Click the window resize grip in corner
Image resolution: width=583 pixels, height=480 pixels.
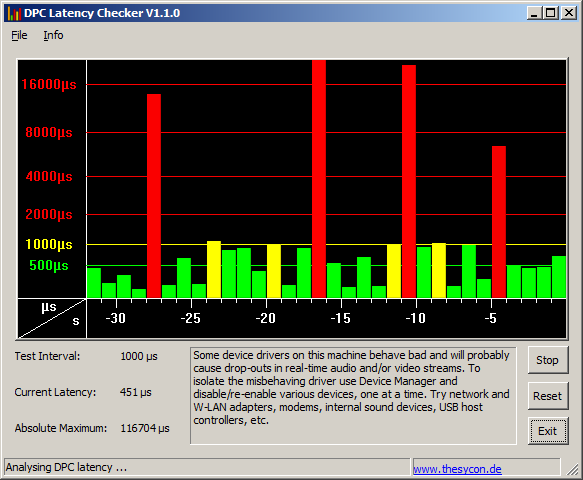(573, 470)
